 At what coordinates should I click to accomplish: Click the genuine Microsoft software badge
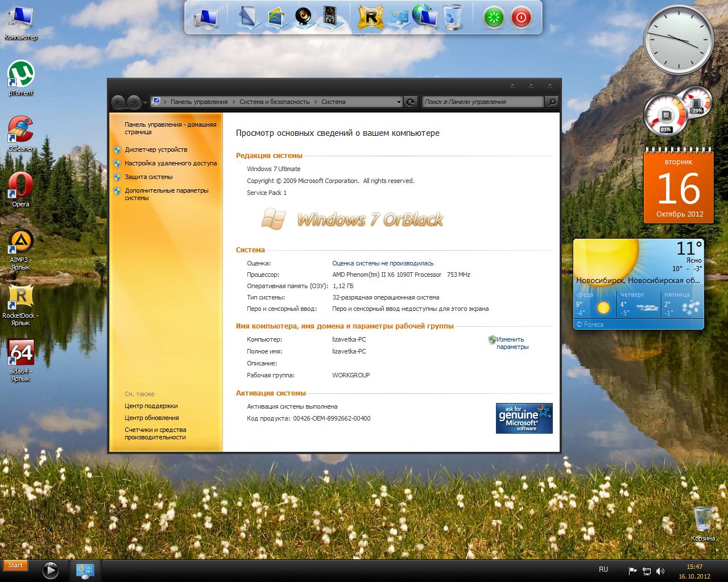524,418
